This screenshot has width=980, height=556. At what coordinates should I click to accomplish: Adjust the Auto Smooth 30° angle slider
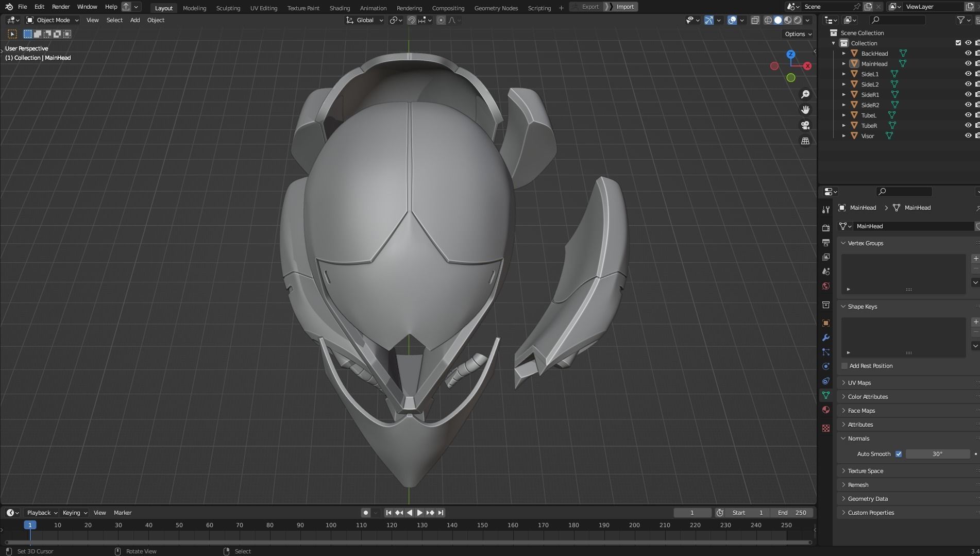[x=937, y=454]
